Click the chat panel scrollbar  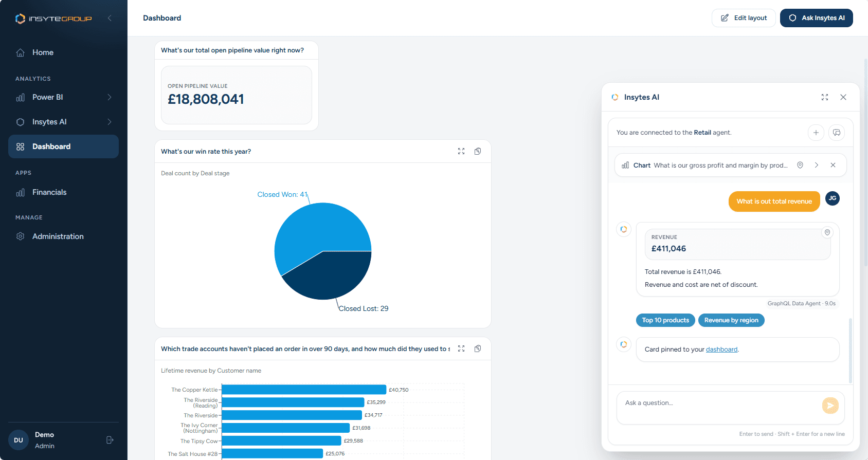coord(850,351)
